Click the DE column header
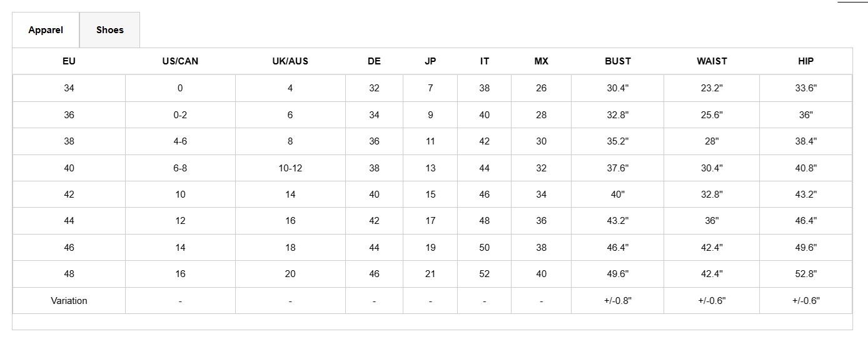Image resolution: width=868 pixels, height=354 pixels. 374,61
